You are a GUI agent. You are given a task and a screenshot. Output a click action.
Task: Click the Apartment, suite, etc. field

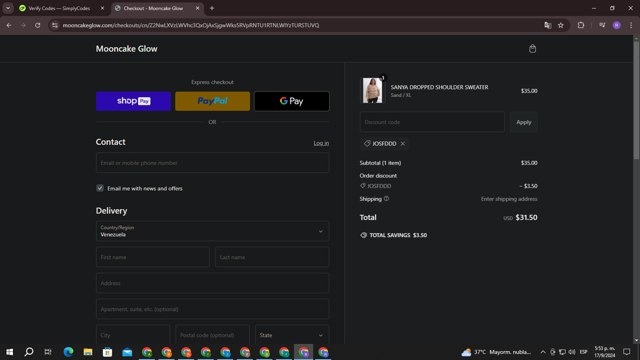click(212, 309)
